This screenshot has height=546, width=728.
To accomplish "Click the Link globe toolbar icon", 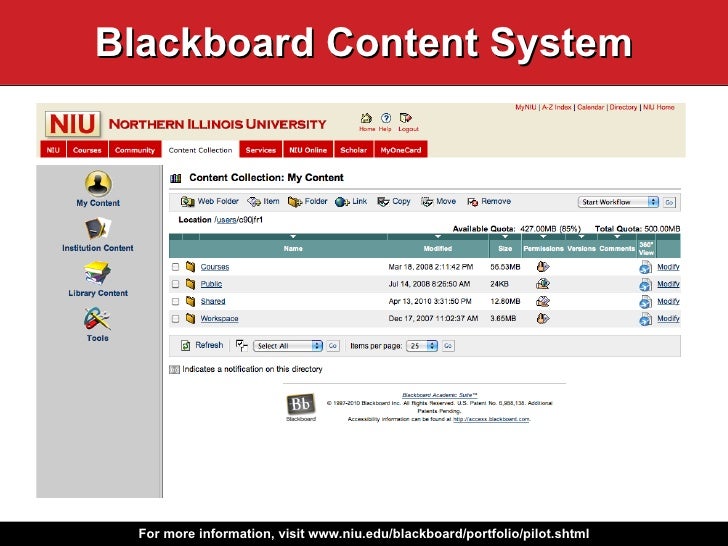I will (342, 202).
